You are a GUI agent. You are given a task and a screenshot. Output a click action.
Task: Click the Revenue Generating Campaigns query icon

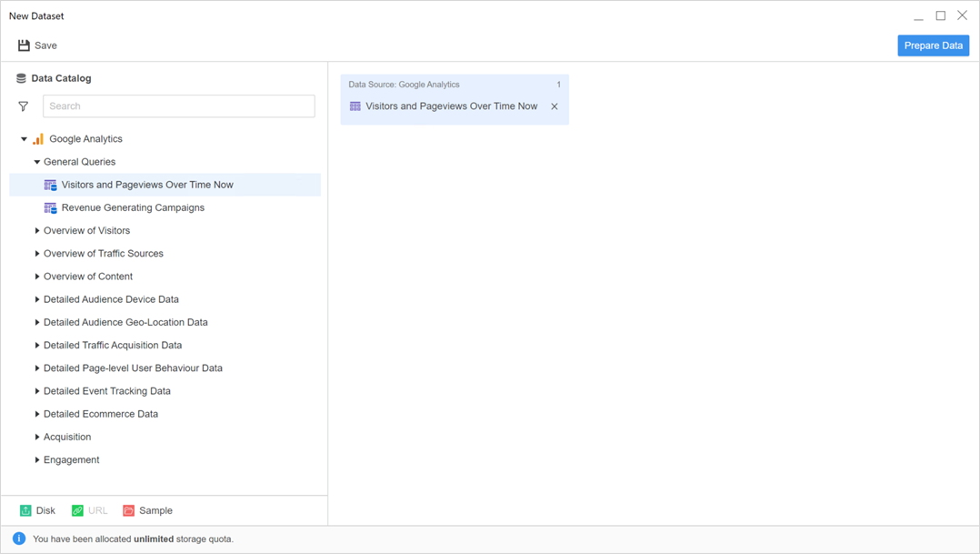(x=51, y=208)
